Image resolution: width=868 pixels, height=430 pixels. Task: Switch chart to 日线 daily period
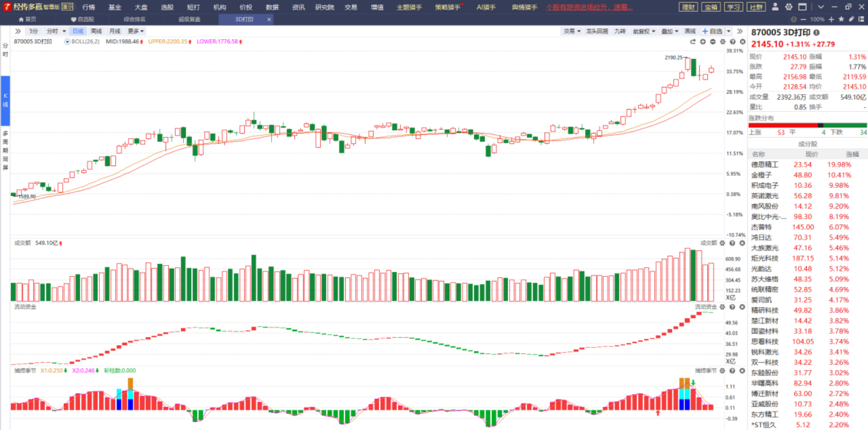tap(78, 31)
